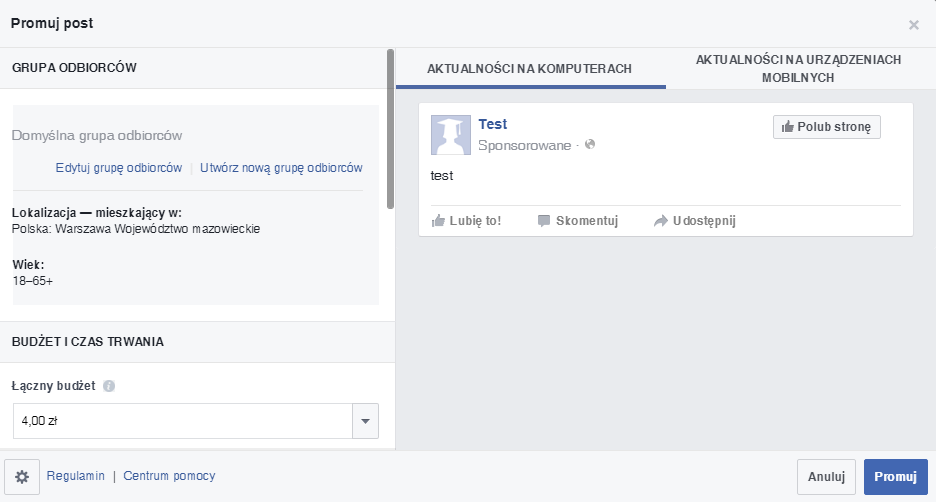Viewport: 936px width, 502px height.
Task: Open the Łączny budżet dropdown arrow
Action: [365, 421]
